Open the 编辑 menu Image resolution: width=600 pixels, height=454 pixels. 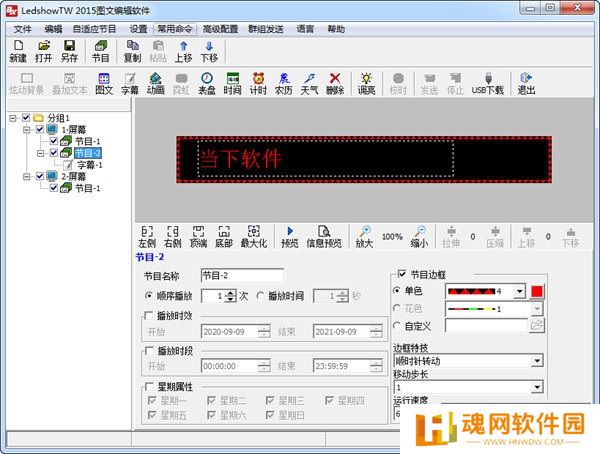pos(53,29)
